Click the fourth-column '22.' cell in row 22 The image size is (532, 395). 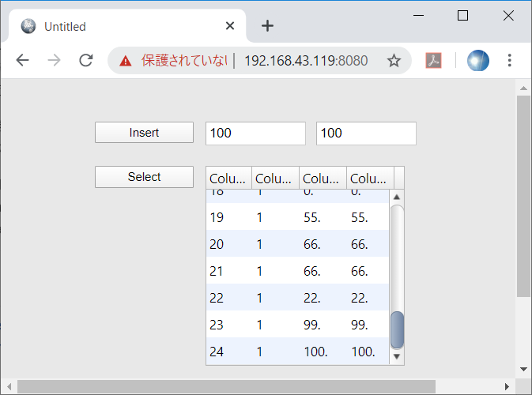(360, 298)
